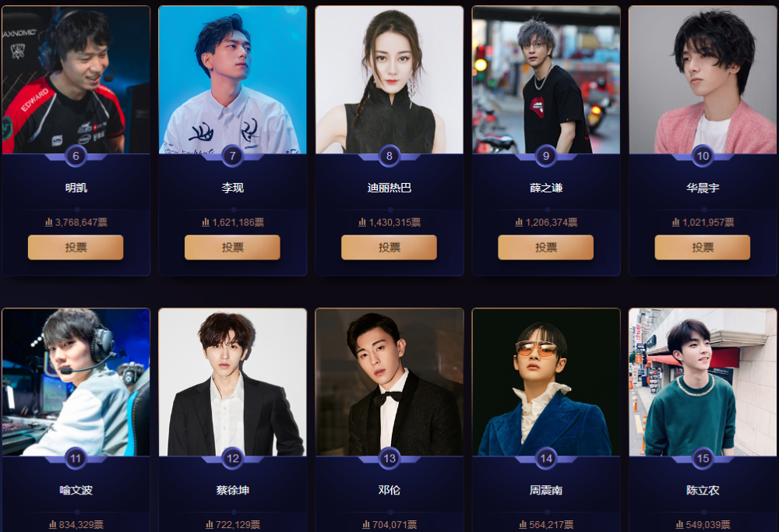Click the name link 陈立农
Screen dimensions: 779x532
click(x=703, y=490)
